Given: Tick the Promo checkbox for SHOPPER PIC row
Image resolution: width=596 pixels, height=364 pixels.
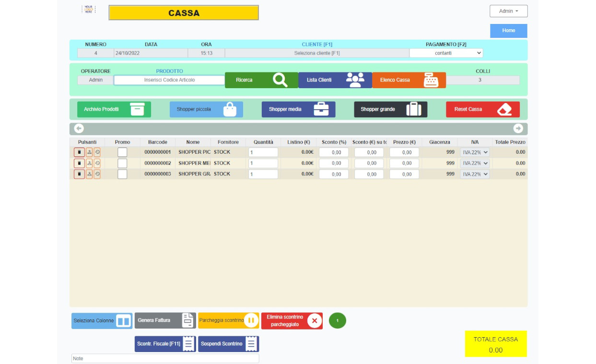Looking at the screenshot, I should coord(122,152).
